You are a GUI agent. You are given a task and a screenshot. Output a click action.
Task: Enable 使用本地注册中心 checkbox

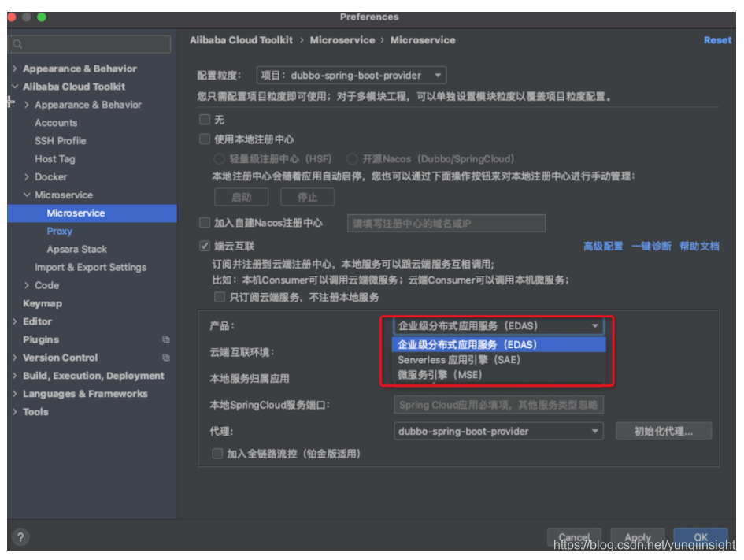coord(205,139)
